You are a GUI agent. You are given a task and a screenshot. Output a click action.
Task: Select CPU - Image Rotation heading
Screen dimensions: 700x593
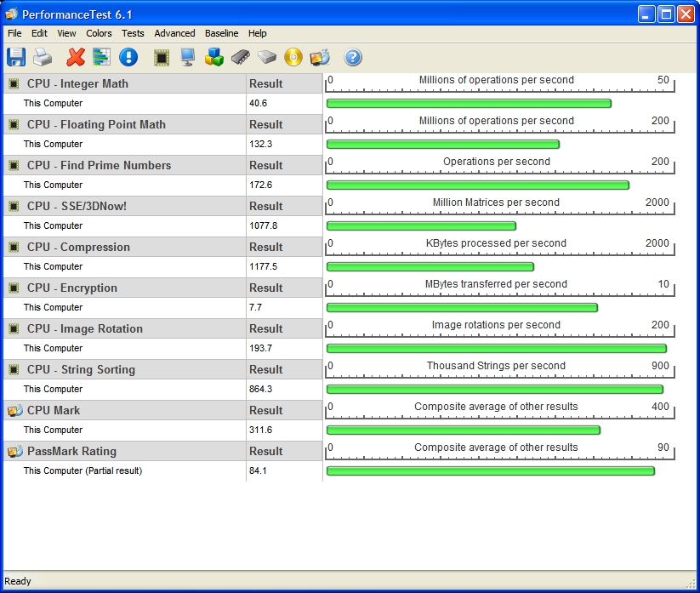pyautogui.click(x=85, y=328)
